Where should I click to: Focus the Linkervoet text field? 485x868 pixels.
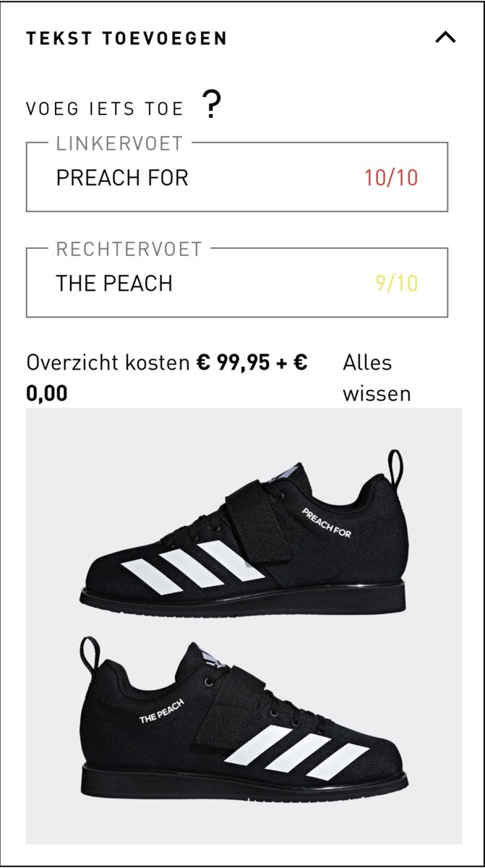237,177
